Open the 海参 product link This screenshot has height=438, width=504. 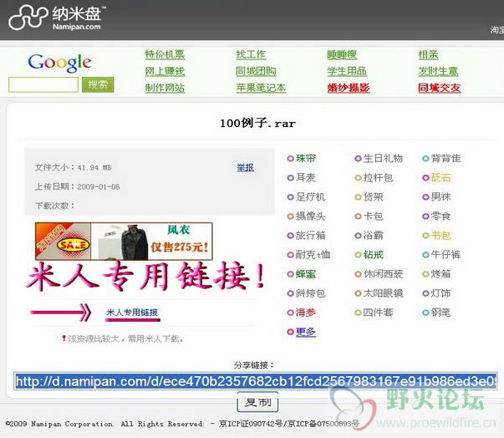point(306,313)
